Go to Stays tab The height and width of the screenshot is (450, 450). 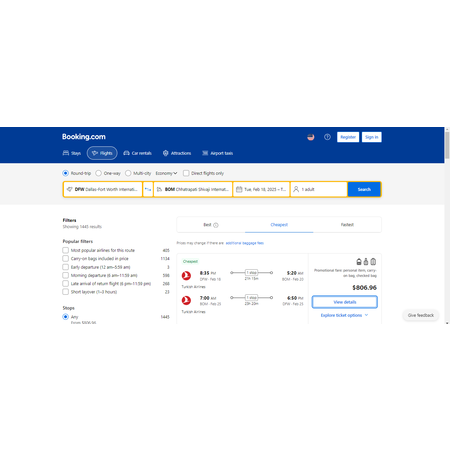coord(72,153)
